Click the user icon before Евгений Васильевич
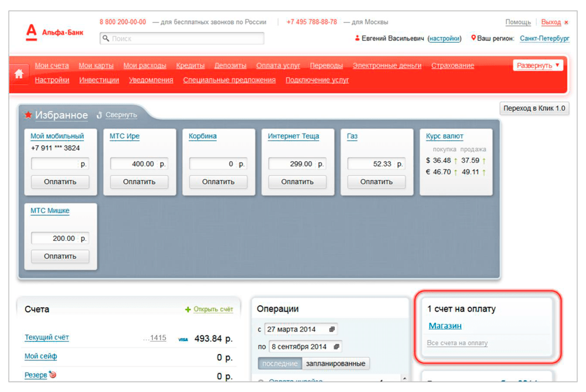 point(357,38)
